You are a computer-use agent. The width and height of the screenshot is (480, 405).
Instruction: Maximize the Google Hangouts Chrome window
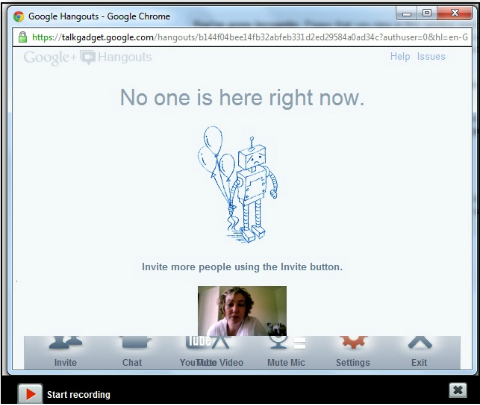[427, 14]
